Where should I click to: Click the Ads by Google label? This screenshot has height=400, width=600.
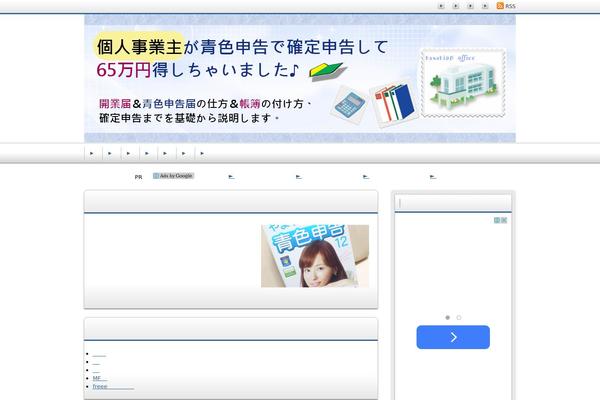click(x=173, y=176)
